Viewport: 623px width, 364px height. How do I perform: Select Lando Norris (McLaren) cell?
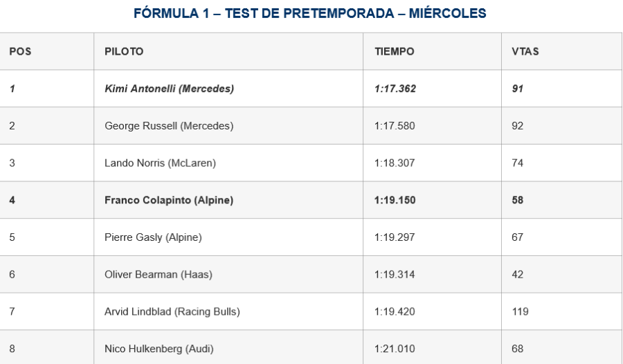tap(160, 163)
